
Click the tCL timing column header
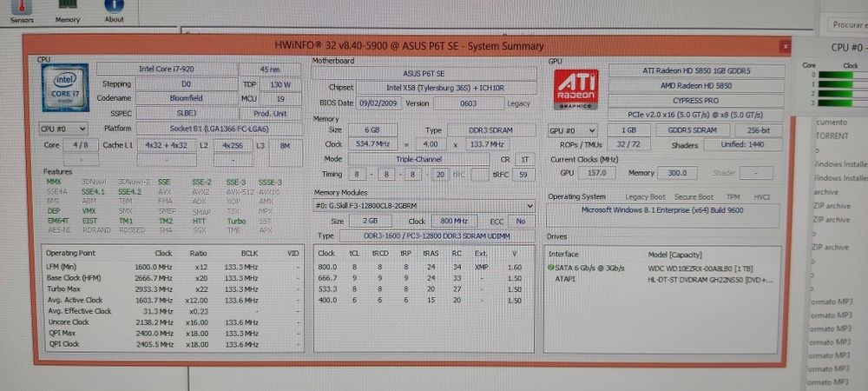[x=354, y=254]
